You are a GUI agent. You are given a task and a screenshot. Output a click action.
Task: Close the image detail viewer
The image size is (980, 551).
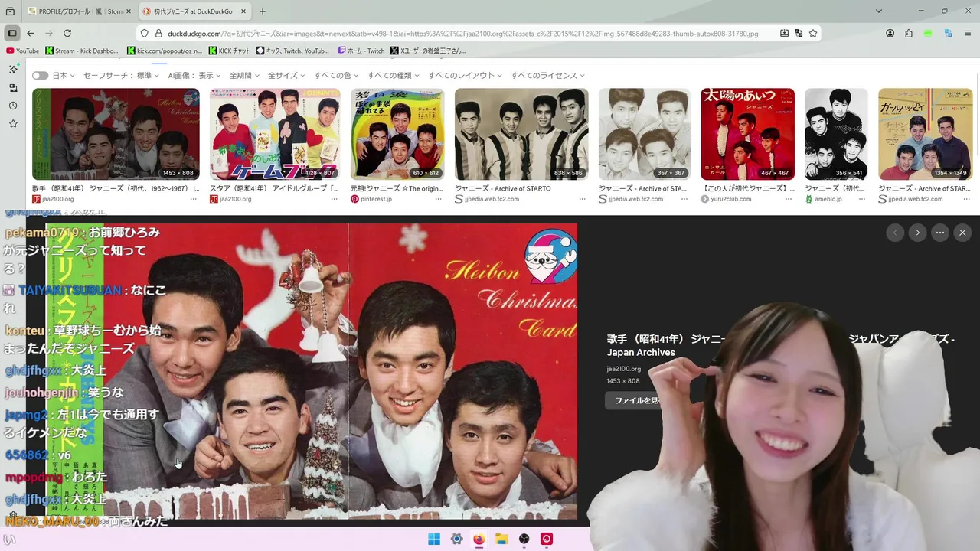[x=962, y=233]
